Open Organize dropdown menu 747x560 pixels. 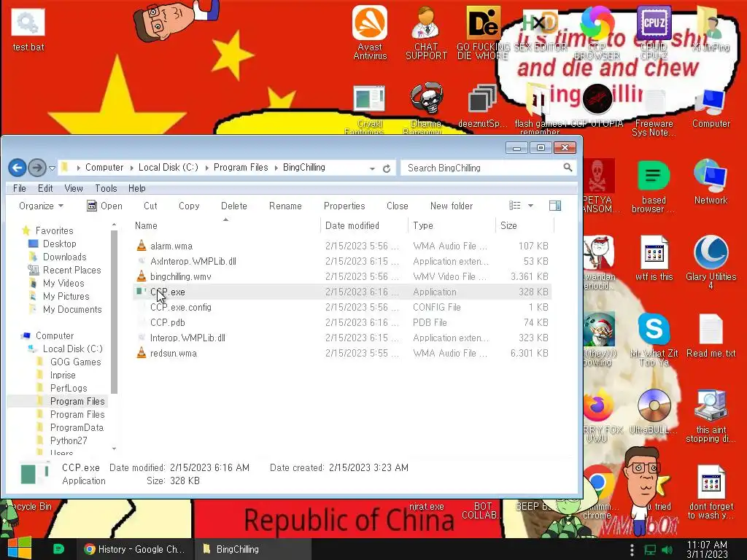point(41,206)
